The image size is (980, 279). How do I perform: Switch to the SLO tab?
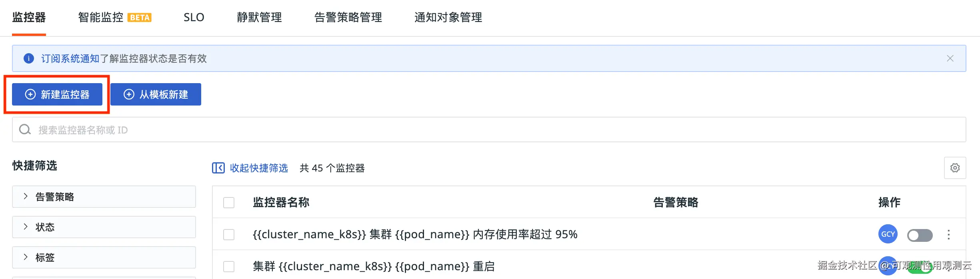194,18
